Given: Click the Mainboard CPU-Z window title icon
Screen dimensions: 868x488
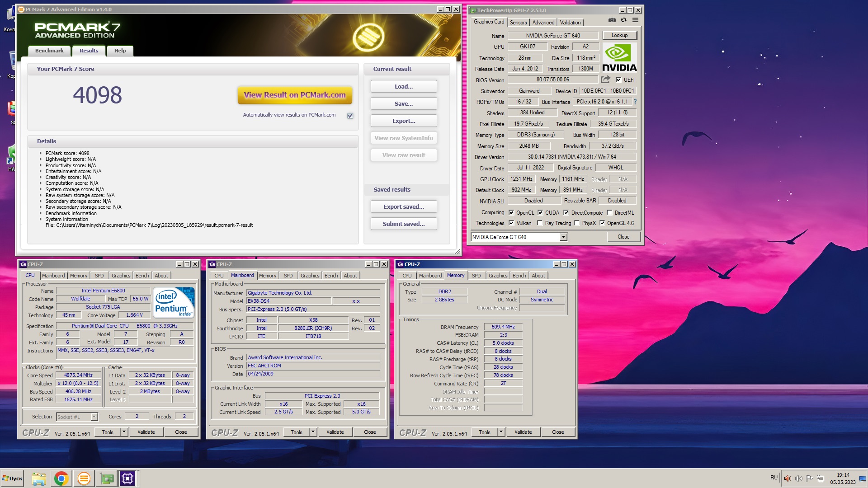Looking at the screenshot, I should (212, 264).
